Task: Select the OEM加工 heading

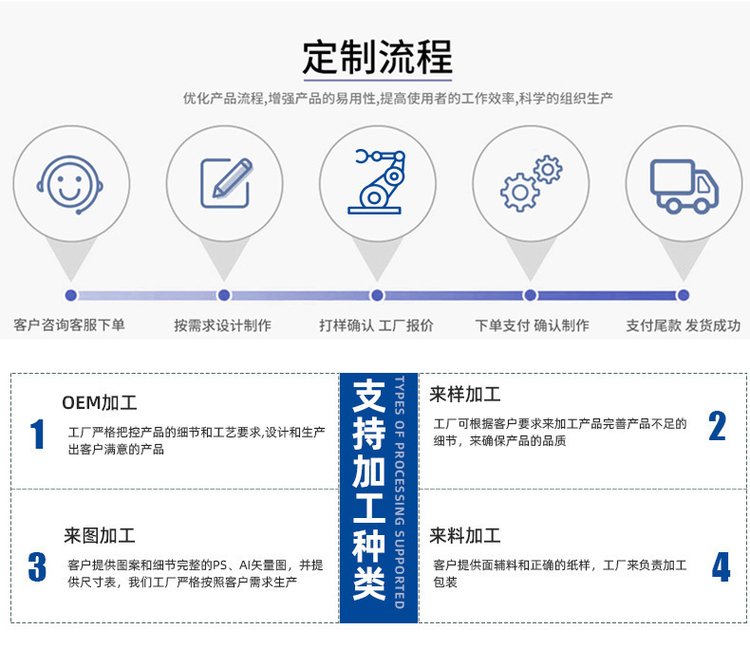Action: pyautogui.click(x=99, y=403)
